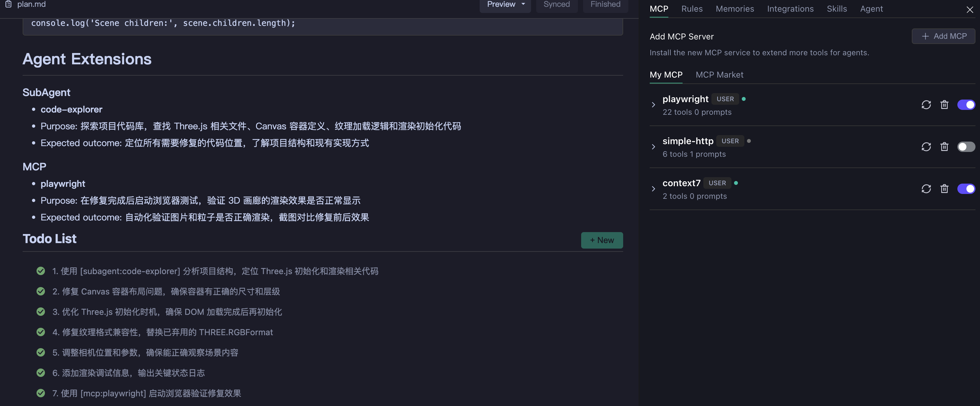Create a new todo with New button
Viewport: 980px width, 406px height.
pyautogui.click(x=602, y=240)
